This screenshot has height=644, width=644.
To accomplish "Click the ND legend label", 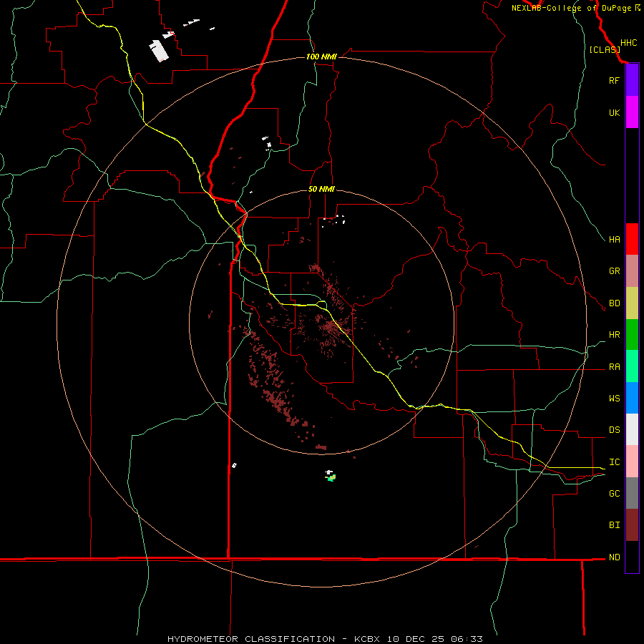I will click(614, 557).
